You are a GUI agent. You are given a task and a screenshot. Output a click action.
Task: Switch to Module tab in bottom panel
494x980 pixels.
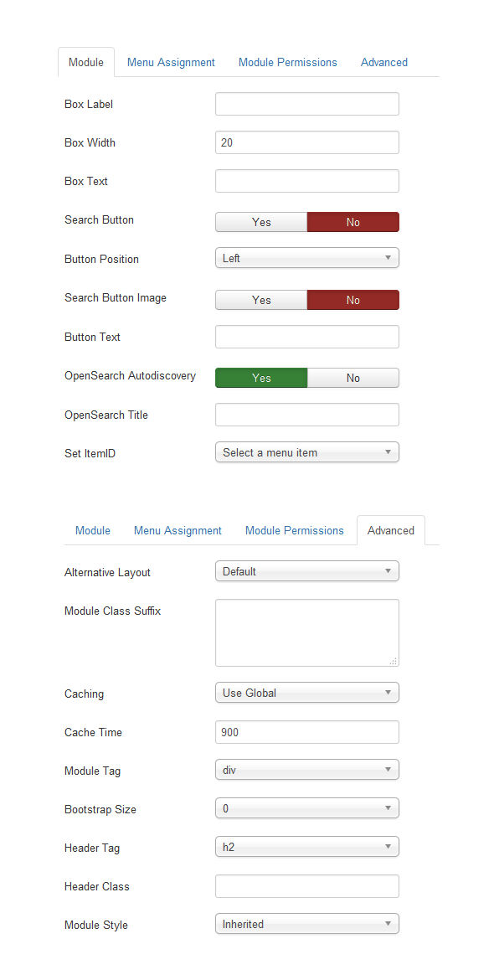coord(92,531)
